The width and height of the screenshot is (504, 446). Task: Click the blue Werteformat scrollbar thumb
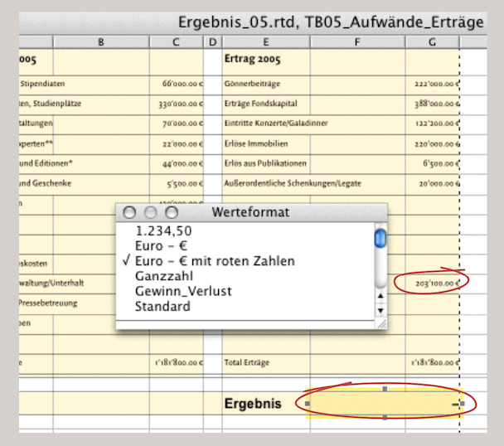tap(380, 238)
